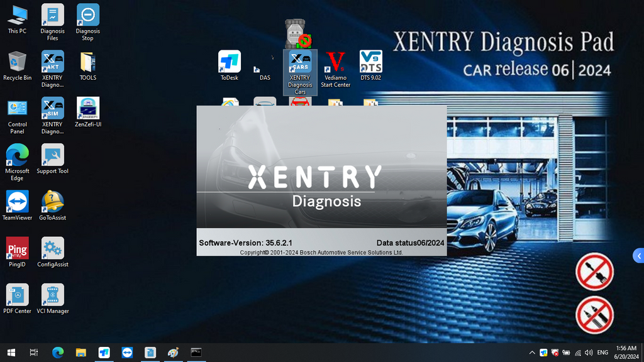Open the DAS shortcut

coord(264,65)
